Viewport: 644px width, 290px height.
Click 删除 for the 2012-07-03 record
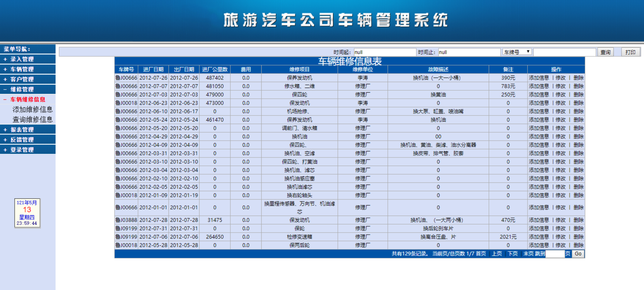[579, 95]
